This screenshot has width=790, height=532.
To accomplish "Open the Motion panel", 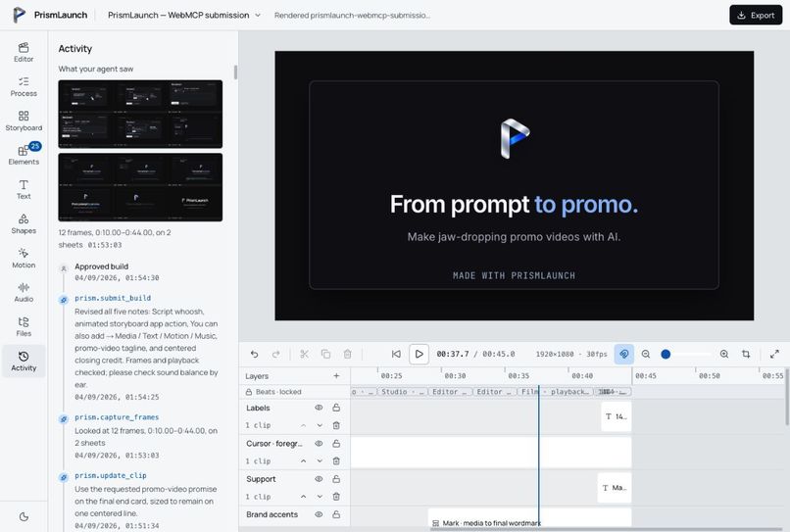I will (24, 258).
